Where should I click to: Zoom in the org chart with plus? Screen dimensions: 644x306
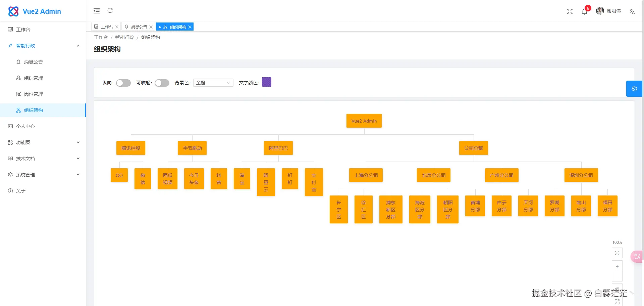(617, 266)
